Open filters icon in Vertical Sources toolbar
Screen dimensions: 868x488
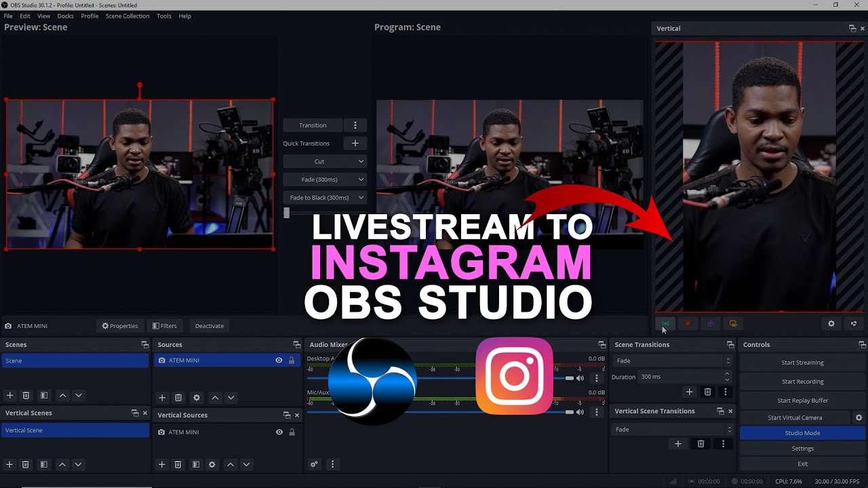coord(196,464)
